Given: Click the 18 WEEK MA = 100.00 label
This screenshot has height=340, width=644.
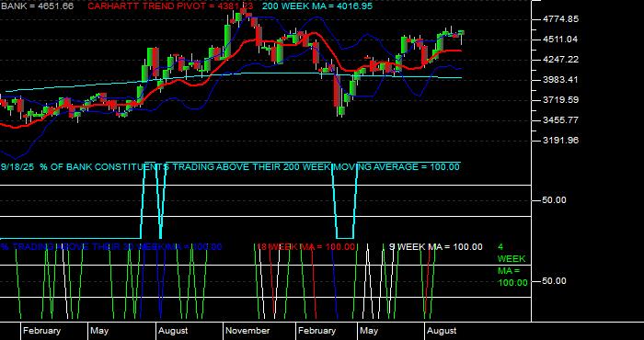Looking at the screenshot, I should 305,247.
